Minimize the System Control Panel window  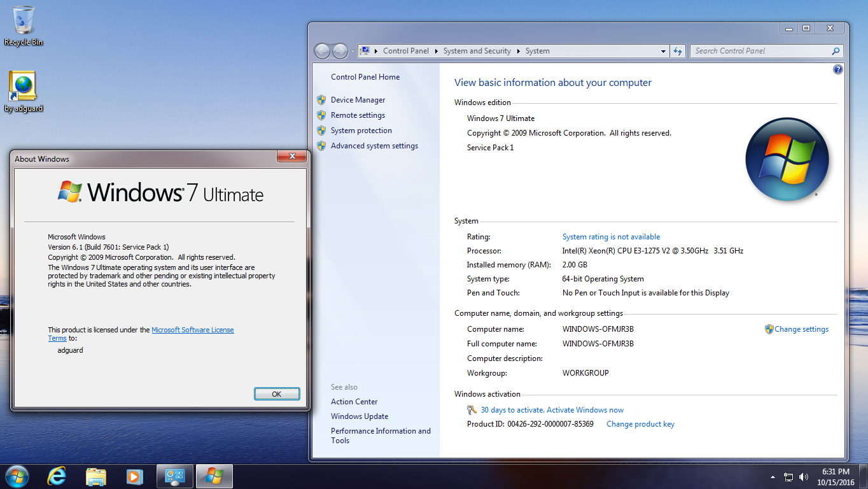pos(789,29)
